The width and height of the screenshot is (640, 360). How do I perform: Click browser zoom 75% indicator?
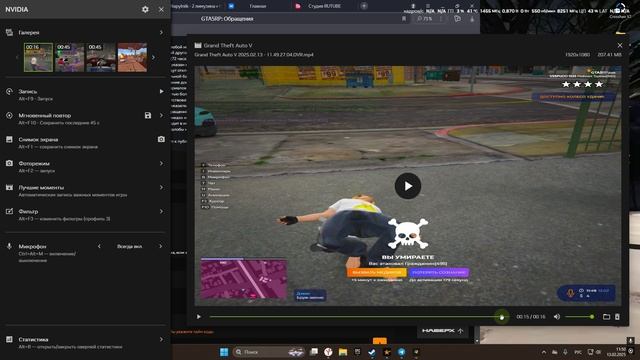click(424, 19)
